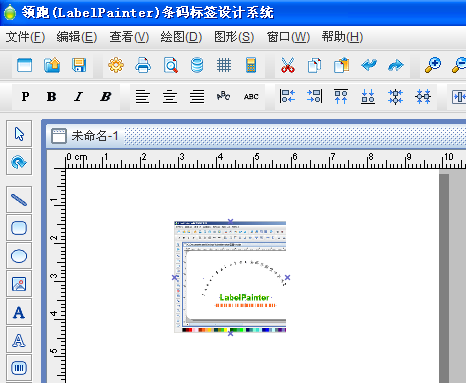
Task: Select the 未命名-1 document tab
Action: pos(85,136)
